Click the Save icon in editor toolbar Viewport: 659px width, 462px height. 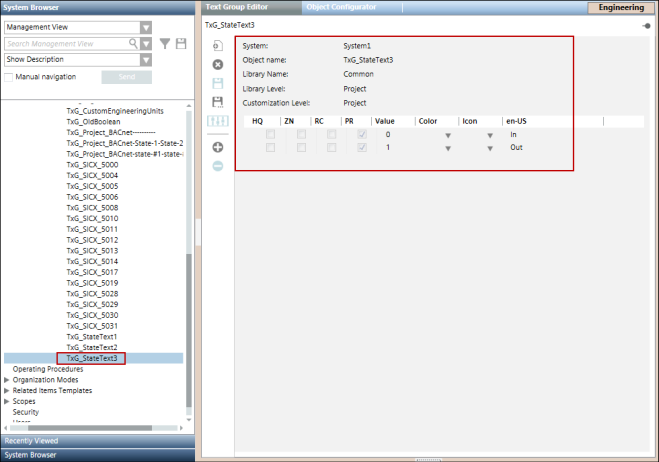click(x=218, y=83)
